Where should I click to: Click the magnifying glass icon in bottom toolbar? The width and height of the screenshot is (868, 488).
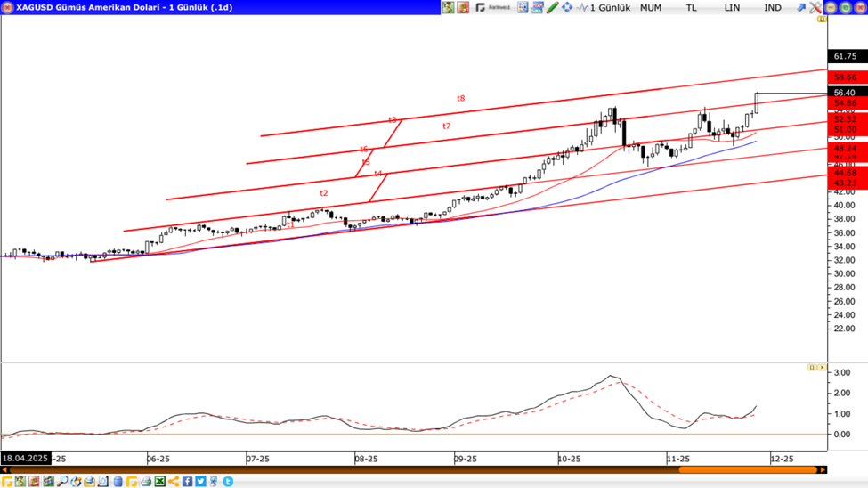coord(62,482)
